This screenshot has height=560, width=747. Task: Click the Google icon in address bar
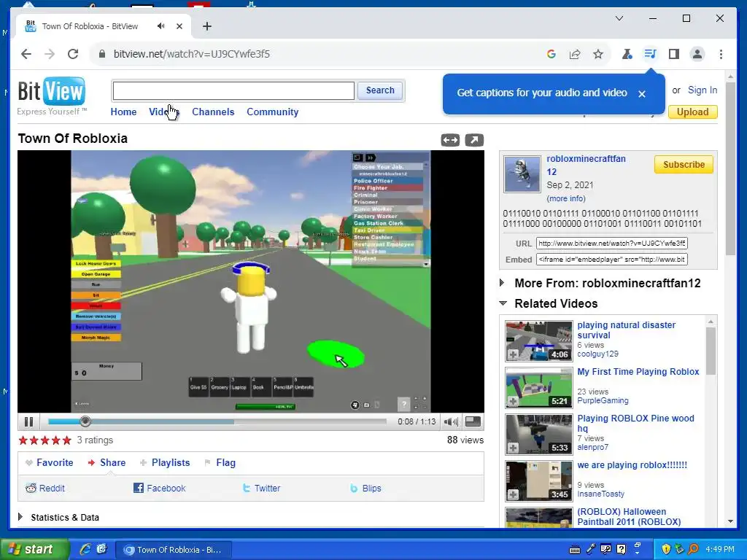[x=551, y=54]
